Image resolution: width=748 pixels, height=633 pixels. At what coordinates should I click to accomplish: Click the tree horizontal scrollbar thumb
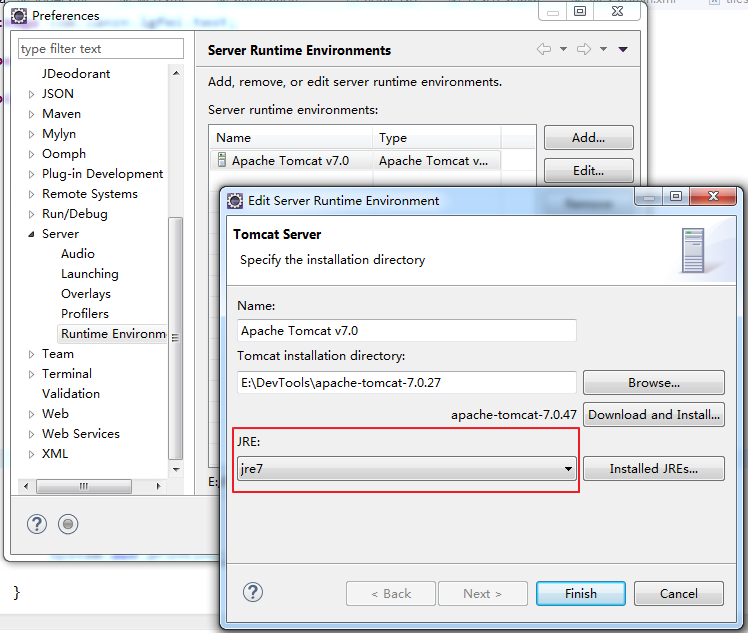click(x=84, y=486)
